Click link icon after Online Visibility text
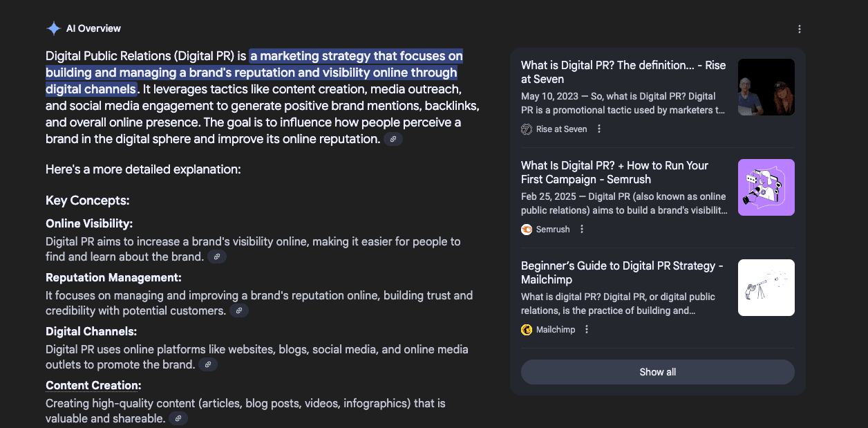 click(x=217, y=257)
